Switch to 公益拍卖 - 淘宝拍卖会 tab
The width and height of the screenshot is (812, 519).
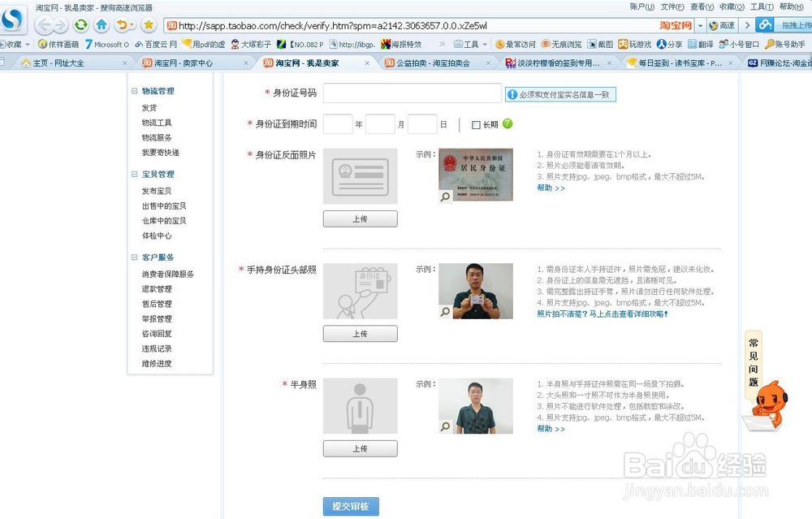[438, 63]
